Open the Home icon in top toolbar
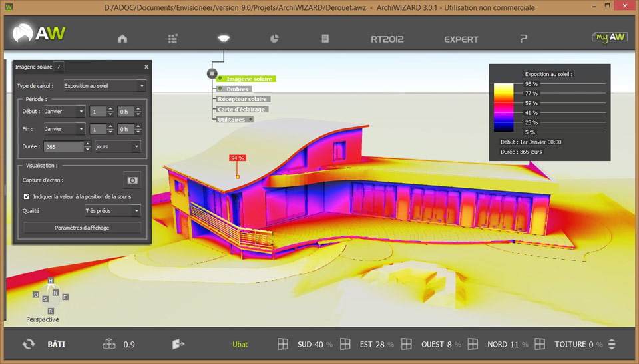Screen dimensions: 639x364 point(122,39)
